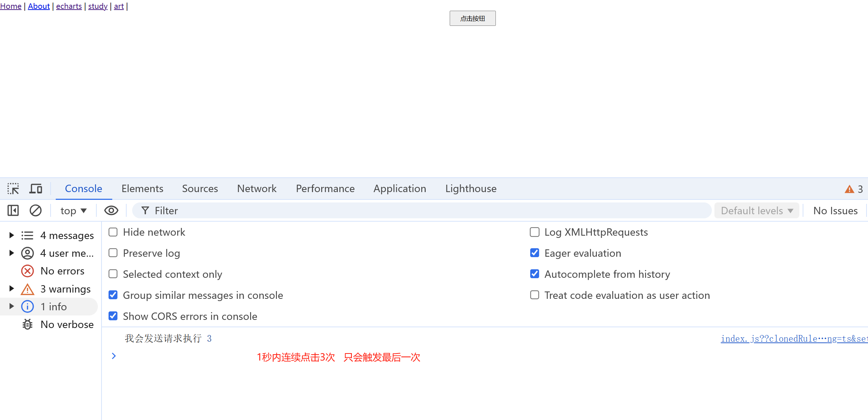Open the index.js source link
Image resolution: width=868 pixels, height=420 pixels.
[x=794, y=339]
